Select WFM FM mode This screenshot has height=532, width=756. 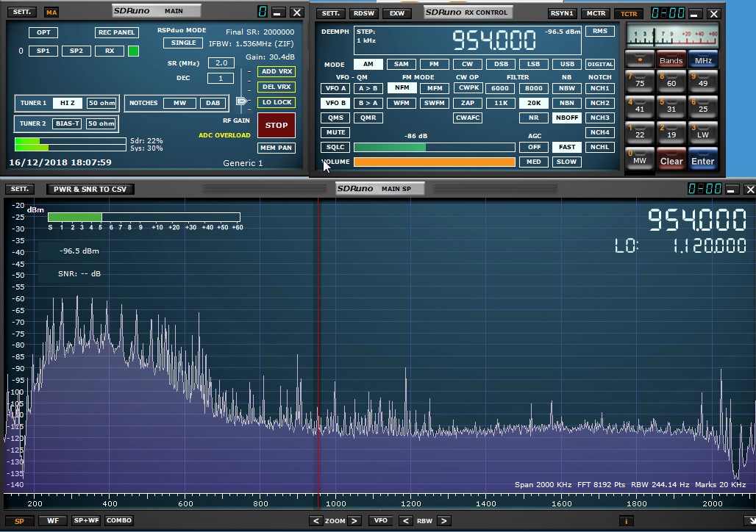tap(401, 103)
